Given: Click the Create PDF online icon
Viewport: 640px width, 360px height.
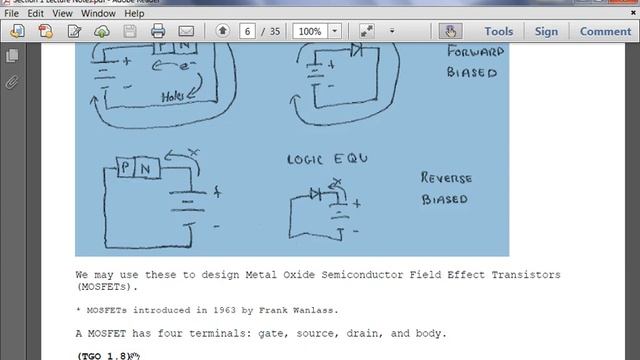Looking at the screenshot, I should pyautogui.click(x=46, y=31).
